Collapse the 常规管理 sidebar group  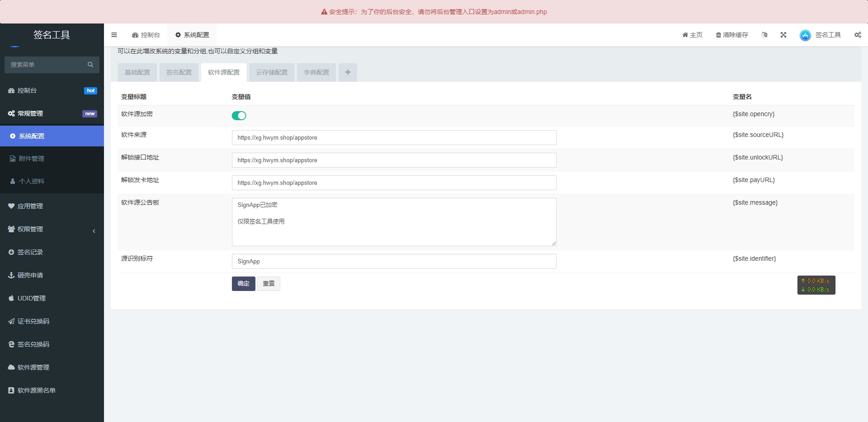(52, 113)
